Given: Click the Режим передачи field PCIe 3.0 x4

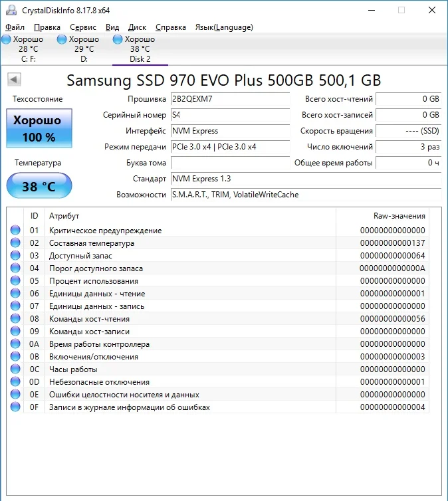Looking at the screenshot, I should coord(230,147).
